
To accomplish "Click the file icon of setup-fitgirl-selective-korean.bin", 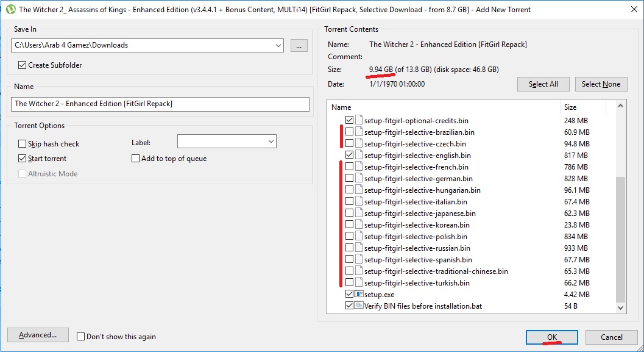I will 359,224.
